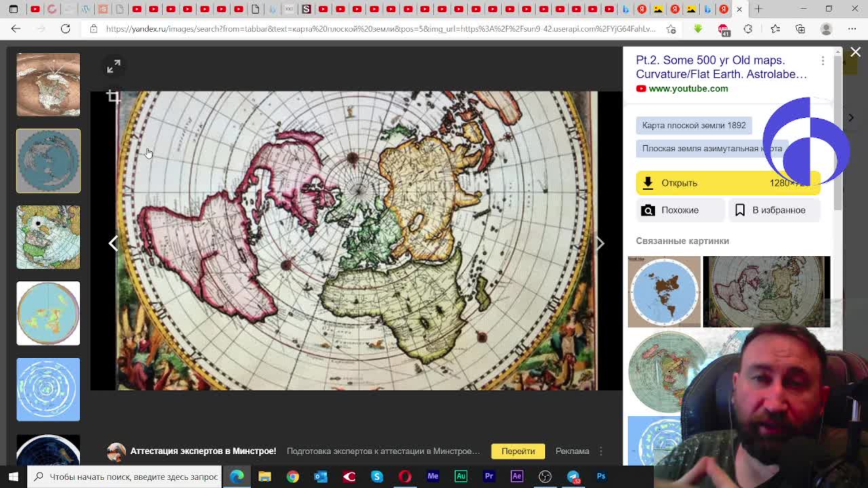This screenshot has height=488, width=868.
Task: Add page to favorites via star icon
Action: (671, 29)
